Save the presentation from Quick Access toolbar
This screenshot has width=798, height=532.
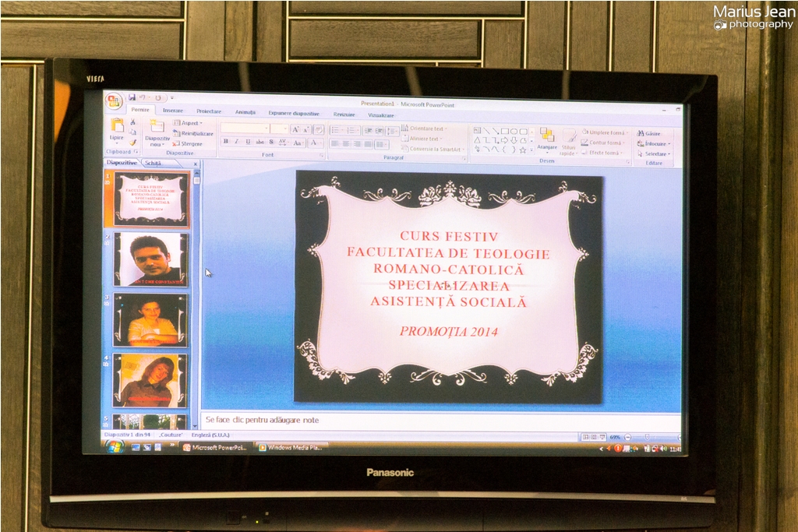[132, 97]
